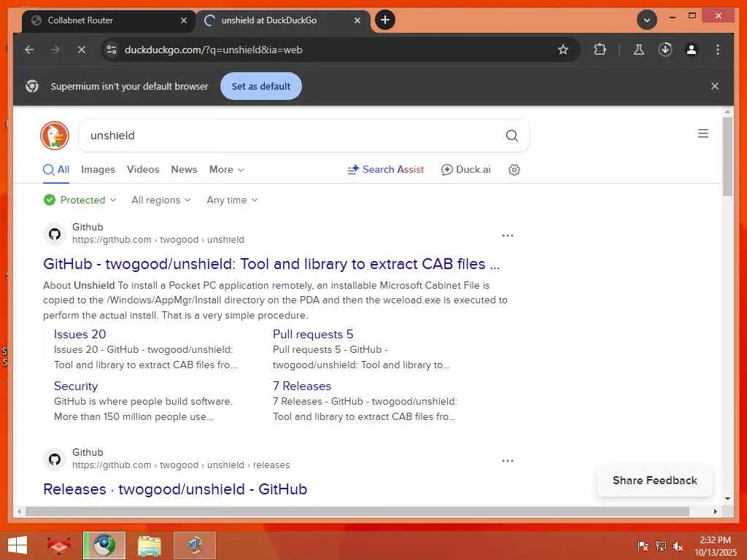Open the red taskbar app icon
Image resolution: width=747 pixels, height=560 pixels.
[58, 545]
